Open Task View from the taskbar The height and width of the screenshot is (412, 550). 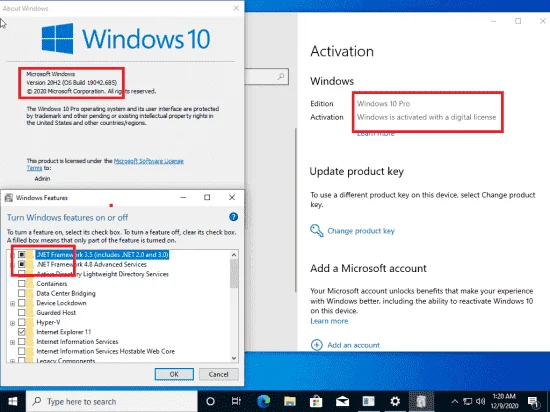(x=236, y=401)
